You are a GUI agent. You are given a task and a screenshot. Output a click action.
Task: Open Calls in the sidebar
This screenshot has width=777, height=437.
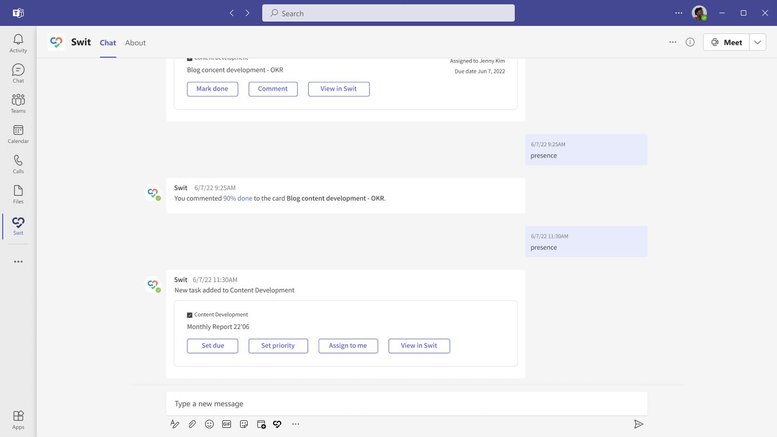tap(18, 164)
